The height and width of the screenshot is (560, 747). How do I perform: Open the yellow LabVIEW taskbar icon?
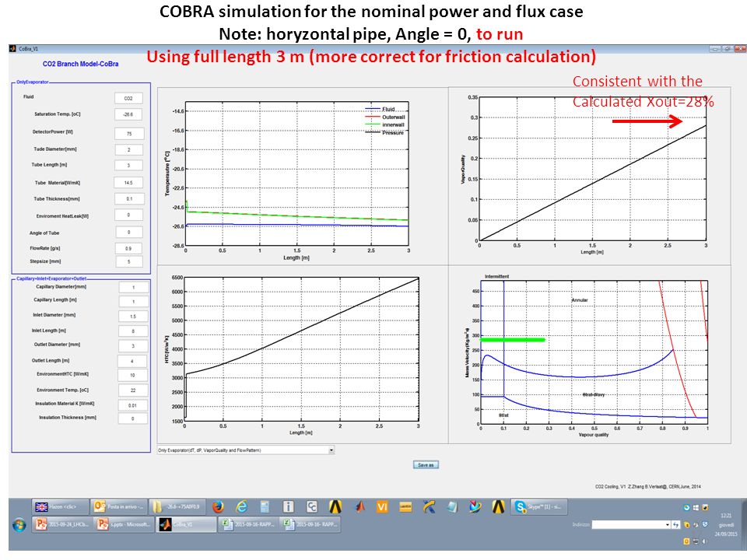[x=405, y=508]
